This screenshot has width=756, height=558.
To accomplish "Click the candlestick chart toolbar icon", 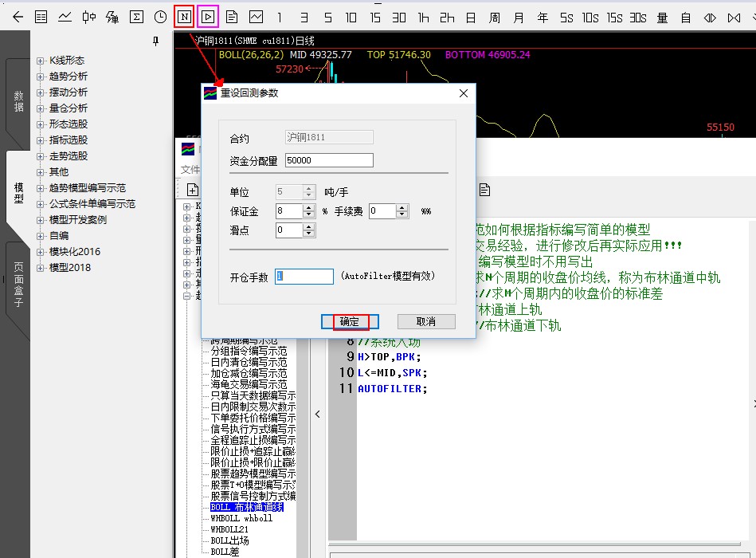I will [x=88, y=16].
